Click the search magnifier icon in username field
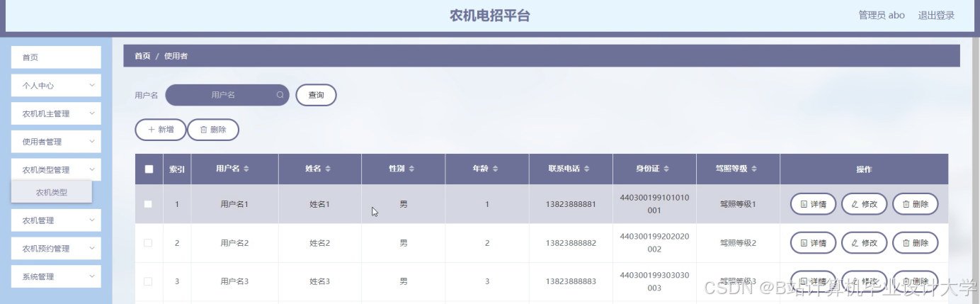This screenshot has height=304, width=980. (280, 95)
